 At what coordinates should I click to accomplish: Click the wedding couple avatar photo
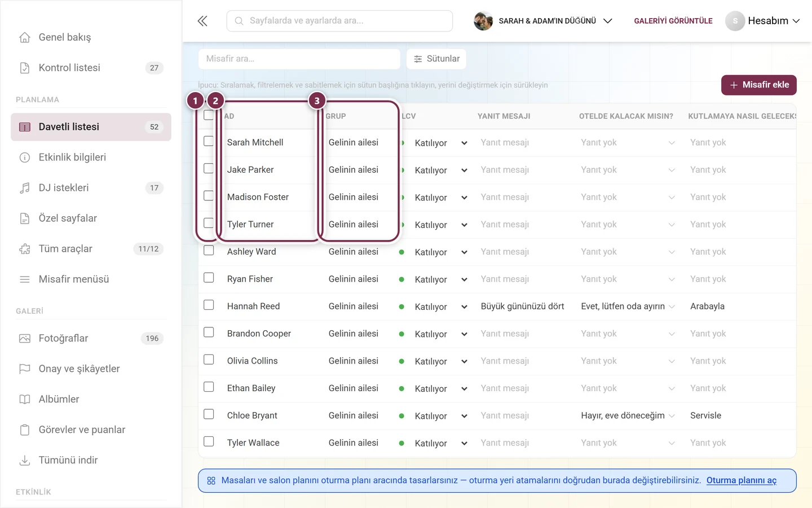[x=483, y=21]
